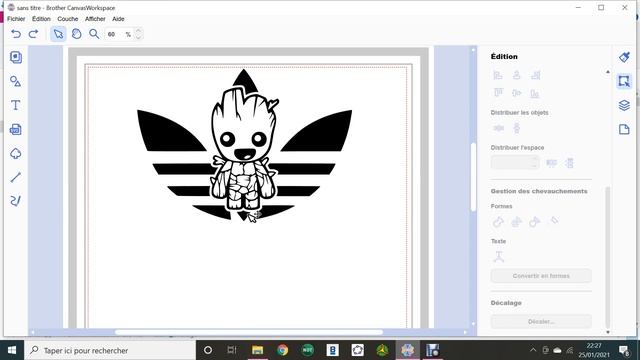Click the zoom percentage field showing 60

119,34
